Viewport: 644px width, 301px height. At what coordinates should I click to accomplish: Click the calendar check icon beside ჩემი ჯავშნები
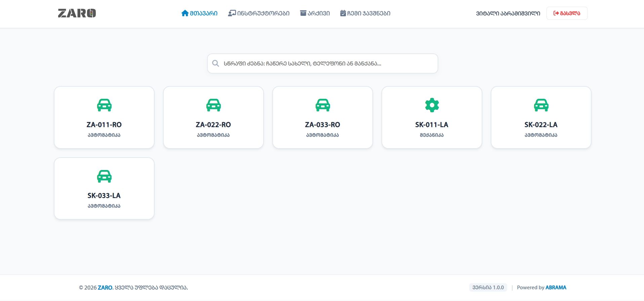tap(343, 13)
